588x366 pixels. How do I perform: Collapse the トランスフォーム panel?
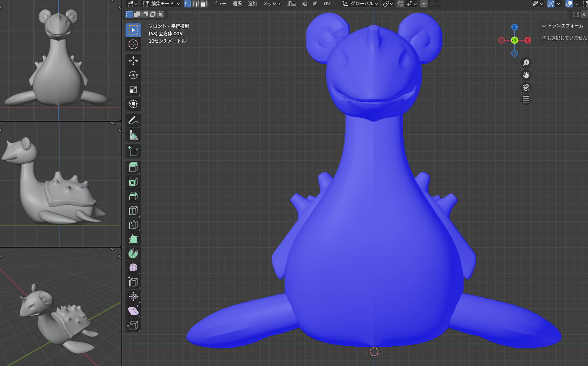pyautogui.click(x=563, y=26)
